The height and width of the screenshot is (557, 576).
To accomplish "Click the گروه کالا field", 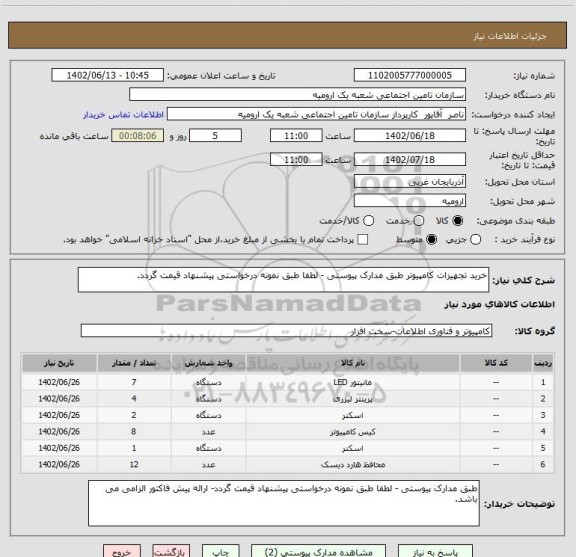I will pyautogui.click(x=287, y=331).
